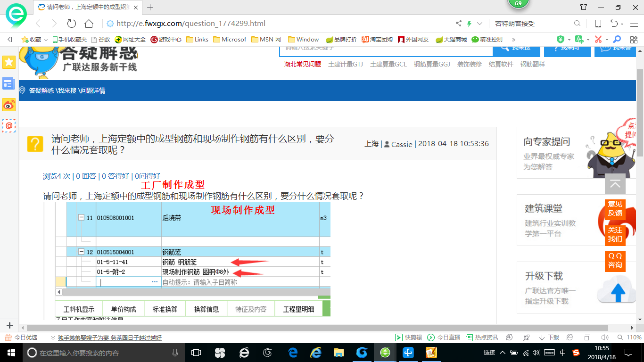Screen dimensions: 644x362
Task: Open Microsof bookmark folder
Action: pos(230,40)
